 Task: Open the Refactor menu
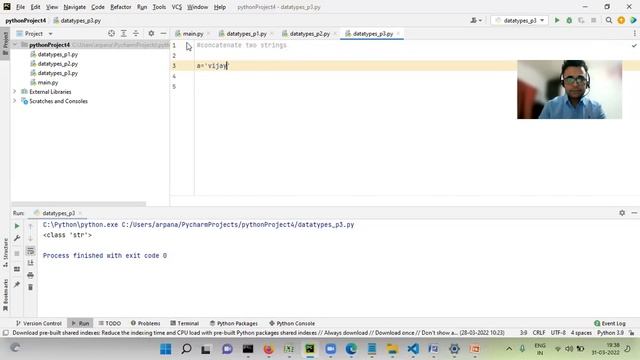[120, 7]
